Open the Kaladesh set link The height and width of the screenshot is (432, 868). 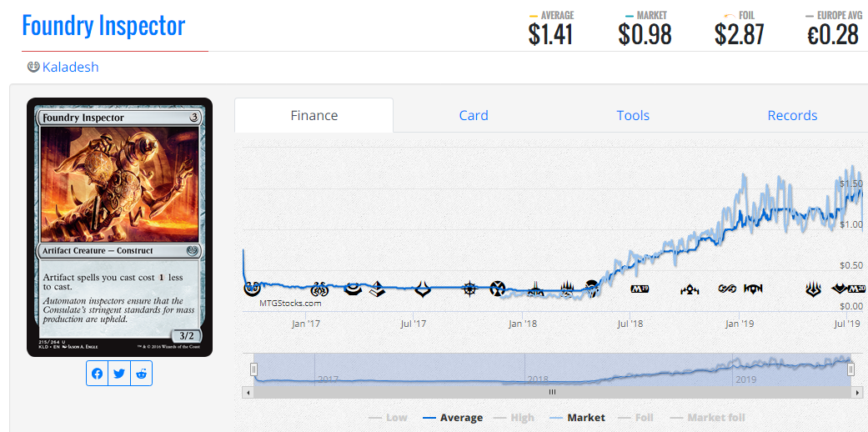pos(70,67)
